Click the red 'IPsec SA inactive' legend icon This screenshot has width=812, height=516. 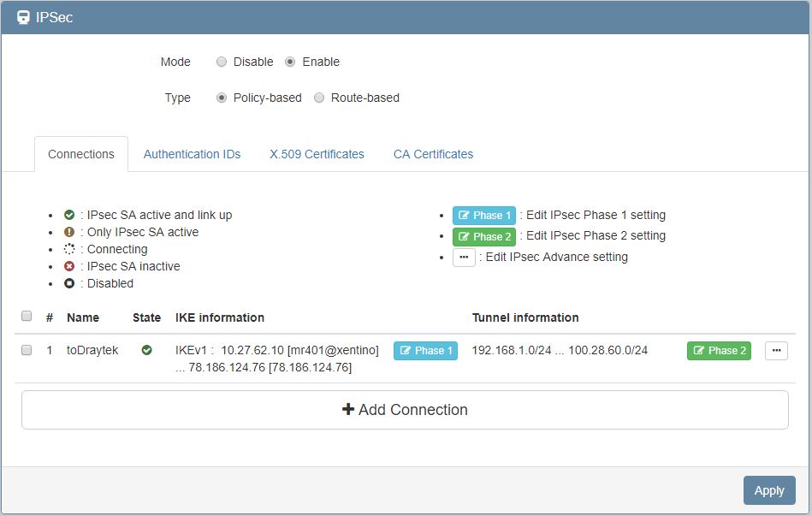point(69,266)
